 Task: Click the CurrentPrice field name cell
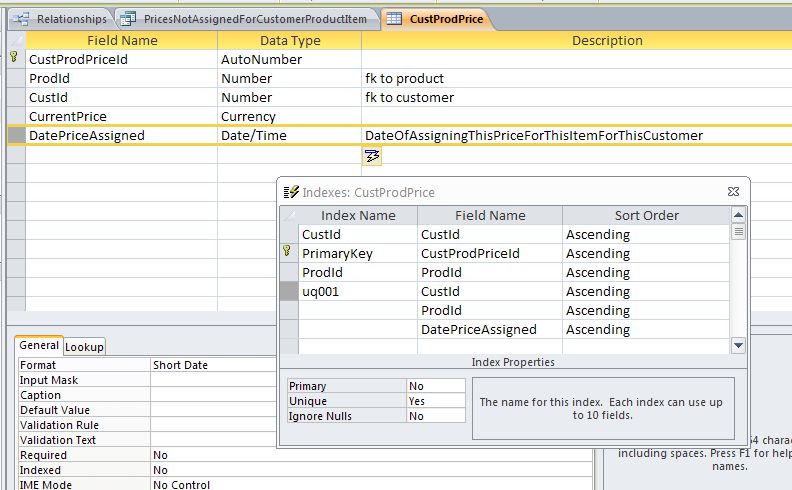(121, 117)
